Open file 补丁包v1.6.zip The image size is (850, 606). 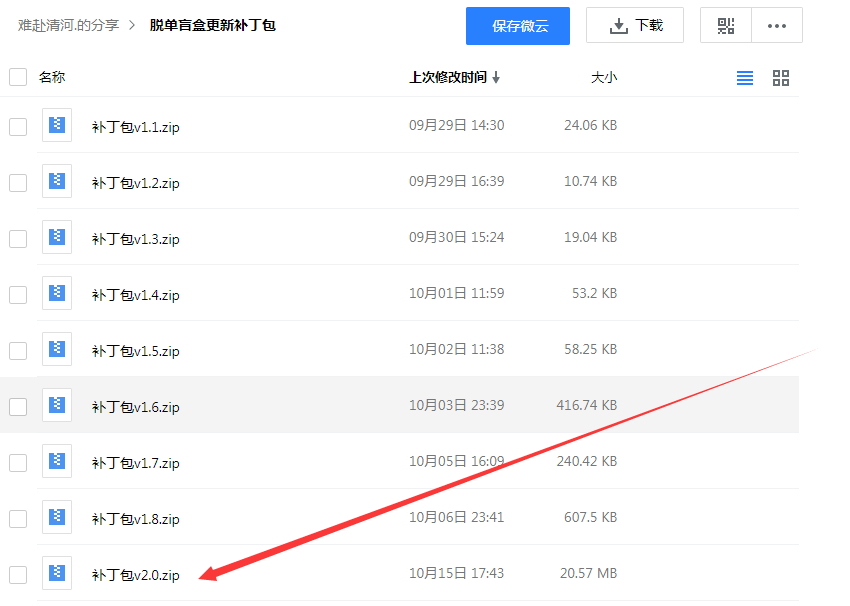[x=136, y=407]
